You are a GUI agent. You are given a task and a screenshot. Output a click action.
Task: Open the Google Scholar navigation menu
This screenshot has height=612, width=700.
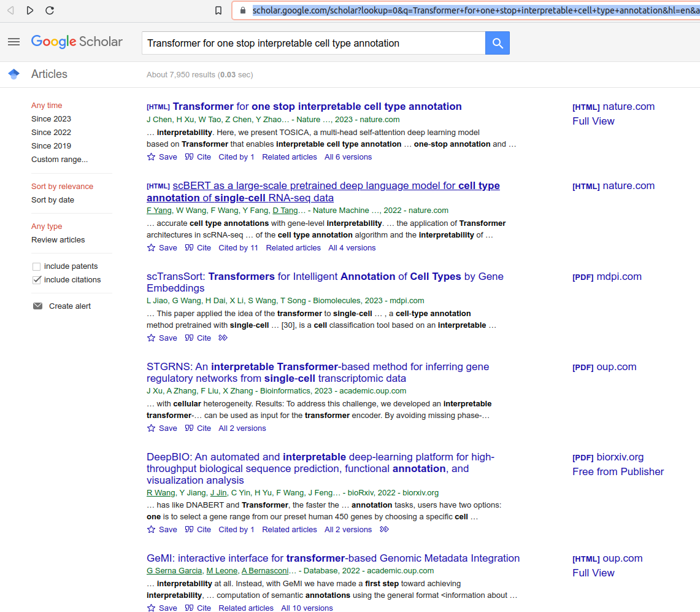(x=13, y=42)
